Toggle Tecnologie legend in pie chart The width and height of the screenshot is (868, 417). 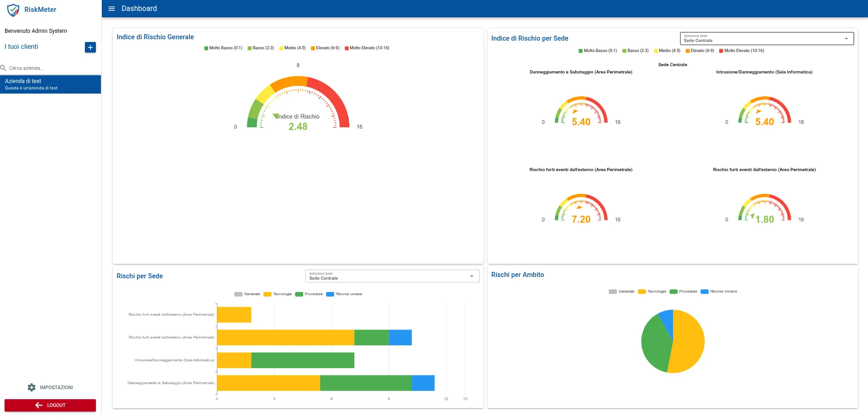tap(652, 292)
